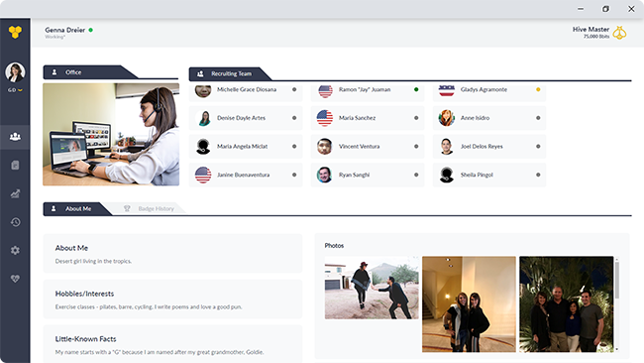
Task: Open Anne Isidro's team card
Action: (x=489, y=118)
